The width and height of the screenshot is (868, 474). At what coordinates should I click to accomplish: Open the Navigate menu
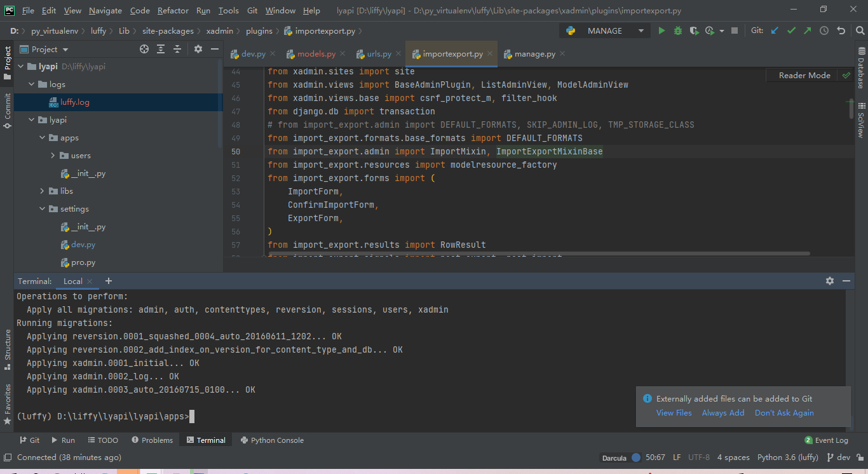coord(105,11)
